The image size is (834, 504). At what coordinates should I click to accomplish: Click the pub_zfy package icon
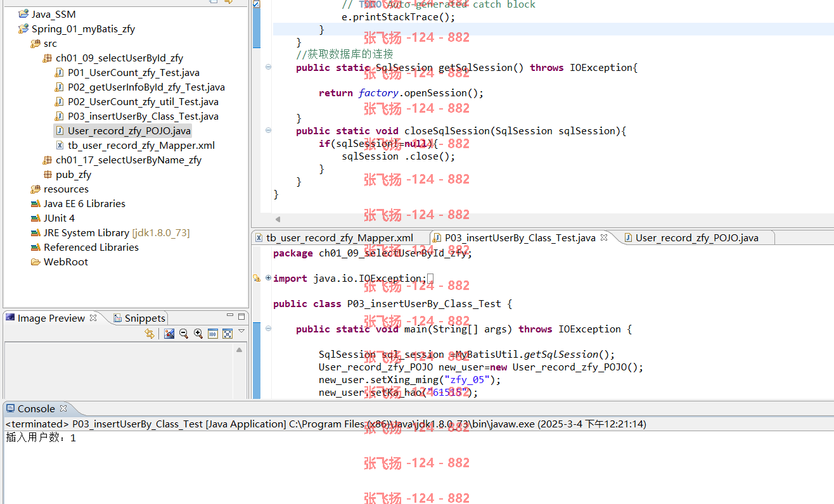tap(48, 174)
